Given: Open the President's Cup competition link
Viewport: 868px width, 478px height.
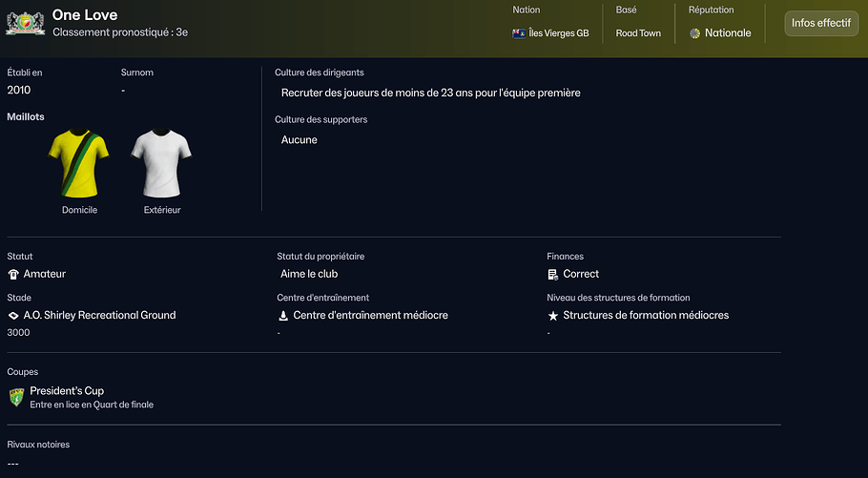Looking at the screenshot, I should [67, 391].
